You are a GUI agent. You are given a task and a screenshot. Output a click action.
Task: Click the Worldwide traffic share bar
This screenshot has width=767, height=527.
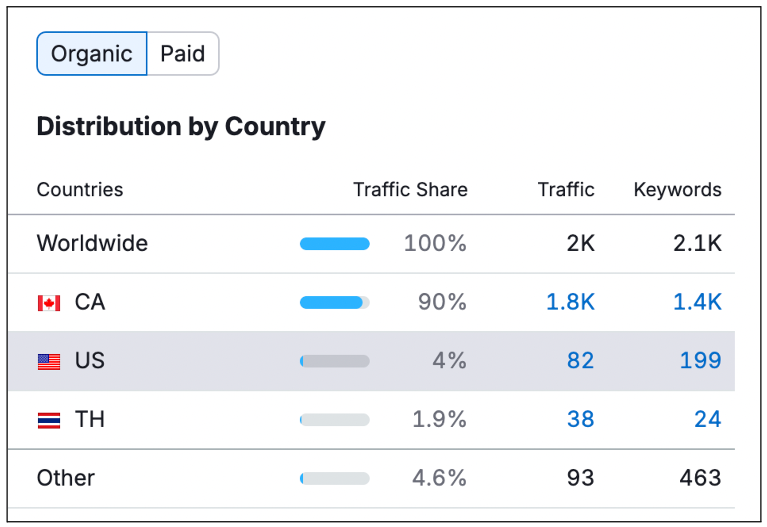pos(335,244)
